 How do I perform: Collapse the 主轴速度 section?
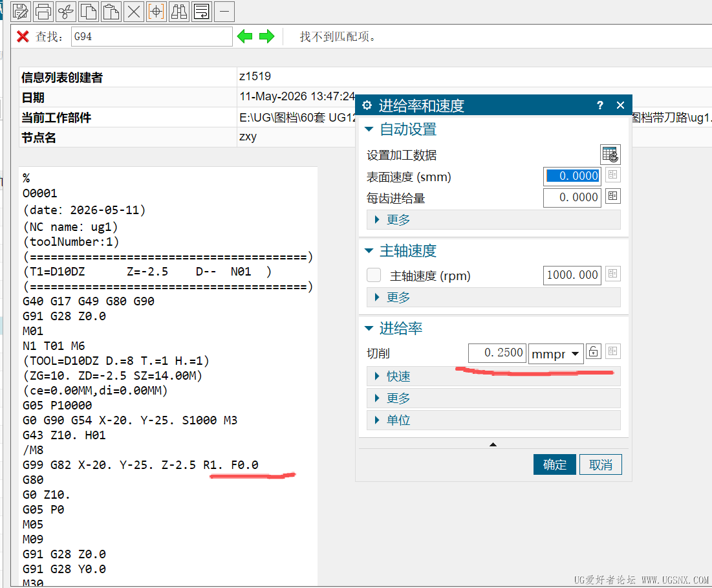pyautogui.click(x=369, y=250)
